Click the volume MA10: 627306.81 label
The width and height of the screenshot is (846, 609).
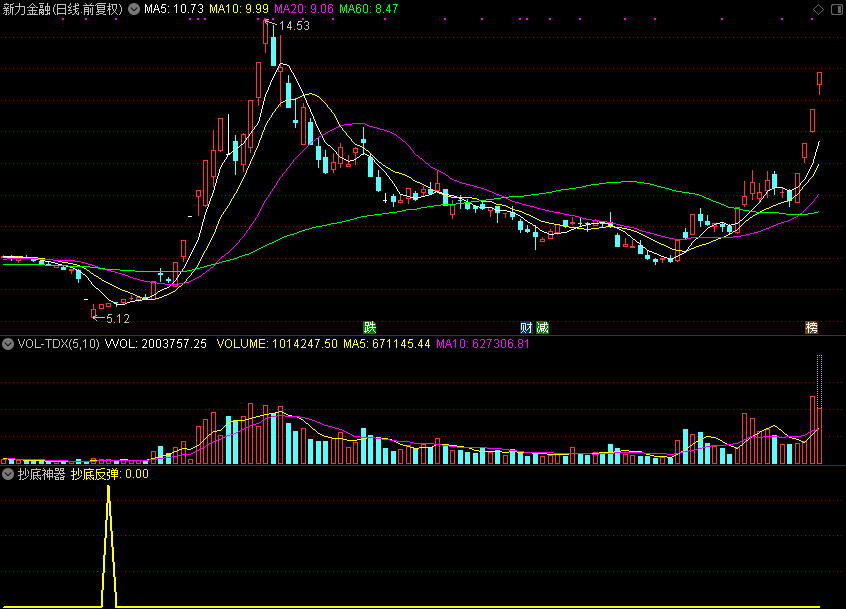click(x=483, y=344)
